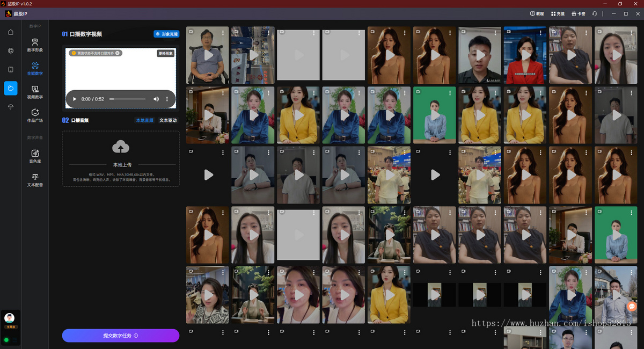The image size is (644, 349).
Task: Open the user avatar at bottom left
Action: pos(9,318)
